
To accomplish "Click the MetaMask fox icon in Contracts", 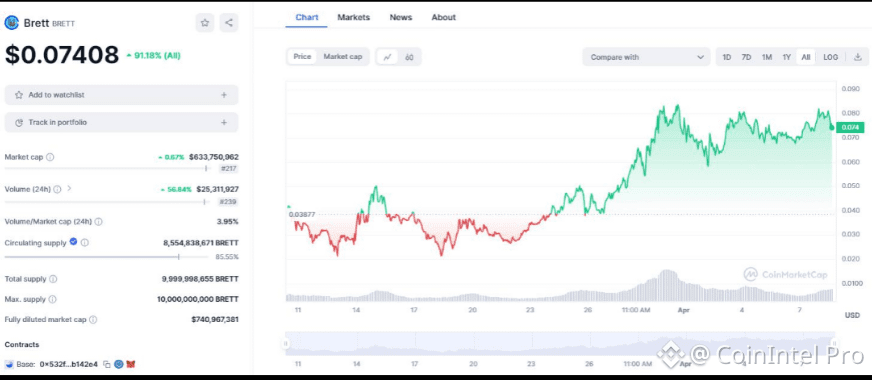I will pyautogui.click(x=131, y=364).
